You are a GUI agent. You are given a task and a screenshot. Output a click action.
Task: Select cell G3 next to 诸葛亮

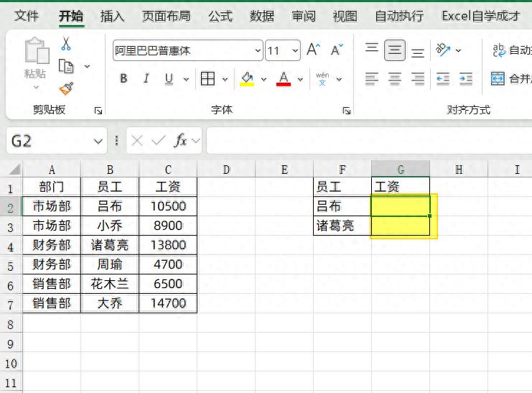401,226
